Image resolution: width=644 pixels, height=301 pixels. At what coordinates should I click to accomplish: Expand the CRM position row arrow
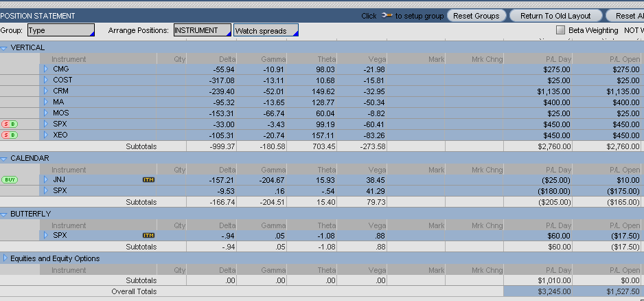point(47,91)
